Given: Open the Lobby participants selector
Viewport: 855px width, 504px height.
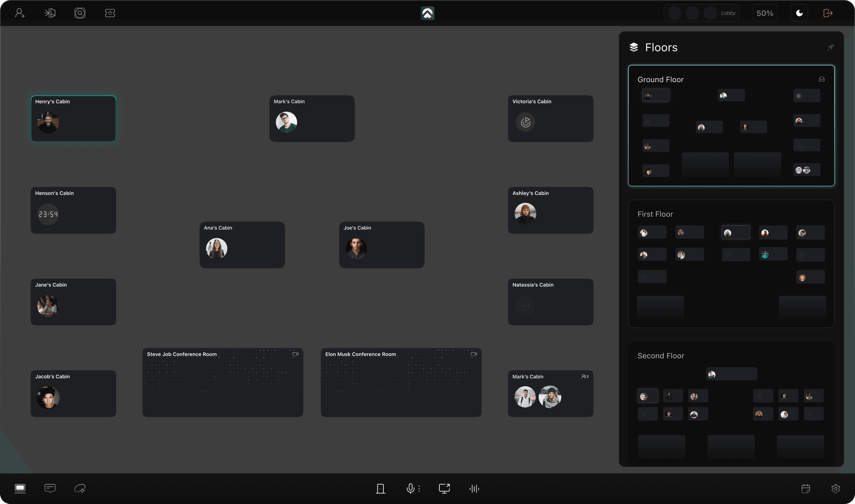Looking at the screenshot, I should coord(701,13).
